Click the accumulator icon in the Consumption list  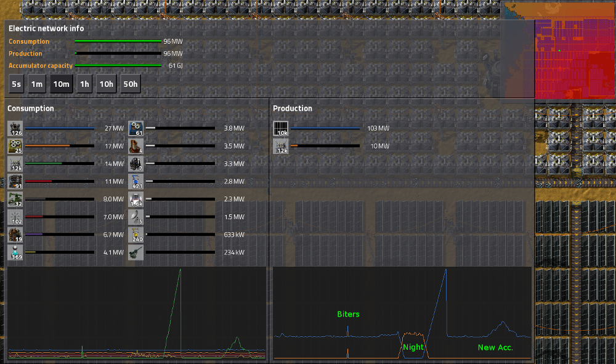pos(15,164)
